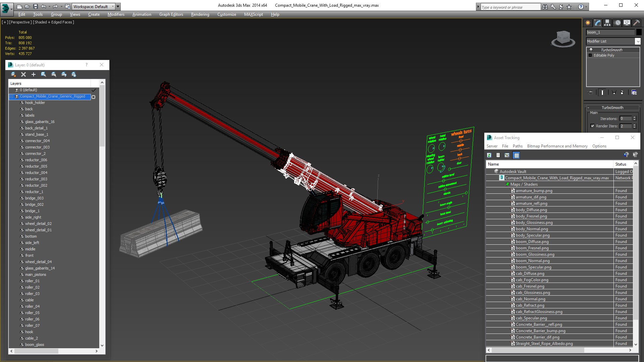Screen dimensions: 644x362
Task: Open the Hierarchy command panel tab
Action: (x=607, y=23)
